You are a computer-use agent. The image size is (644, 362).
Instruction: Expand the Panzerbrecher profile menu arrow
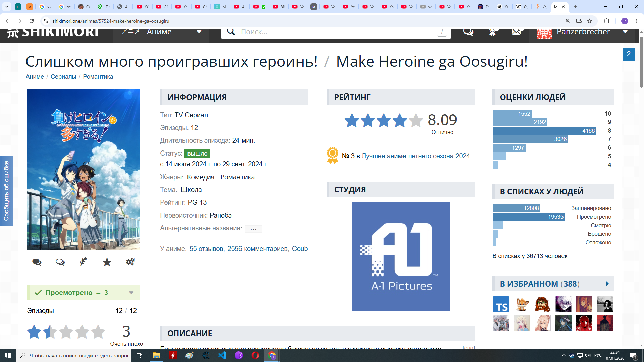(x=625, y=32)
